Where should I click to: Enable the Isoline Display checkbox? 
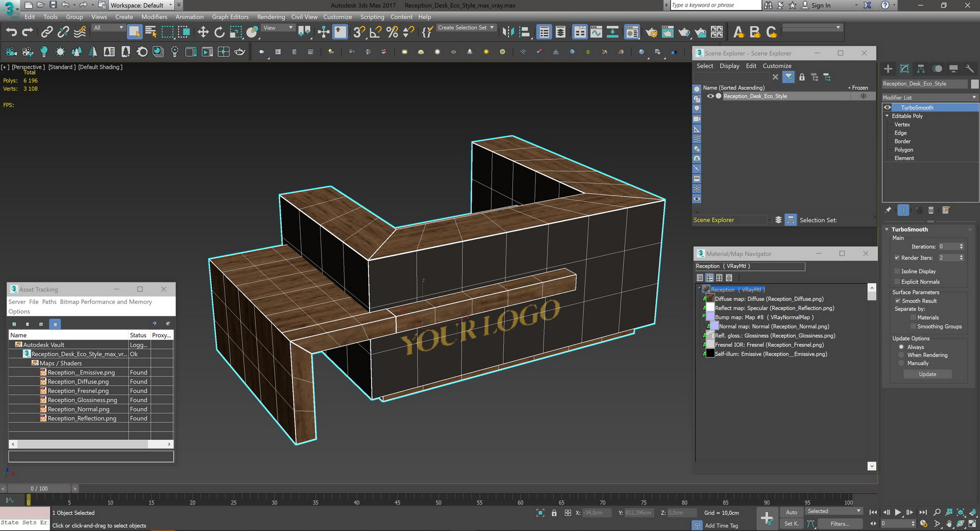tap(897, 271)
